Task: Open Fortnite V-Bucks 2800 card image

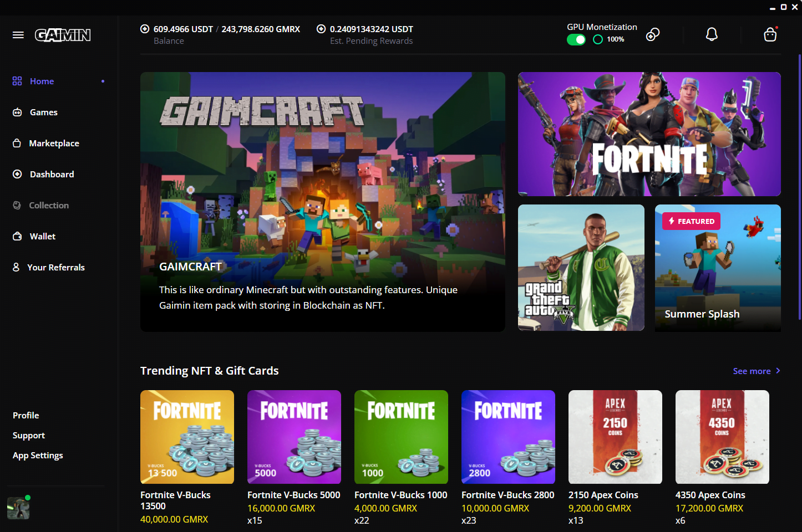Action: 508,437
